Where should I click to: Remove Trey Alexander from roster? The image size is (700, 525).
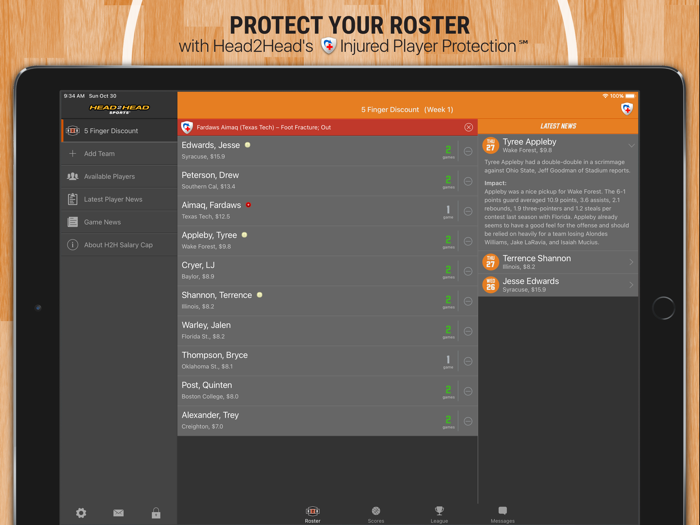point(468,421)
